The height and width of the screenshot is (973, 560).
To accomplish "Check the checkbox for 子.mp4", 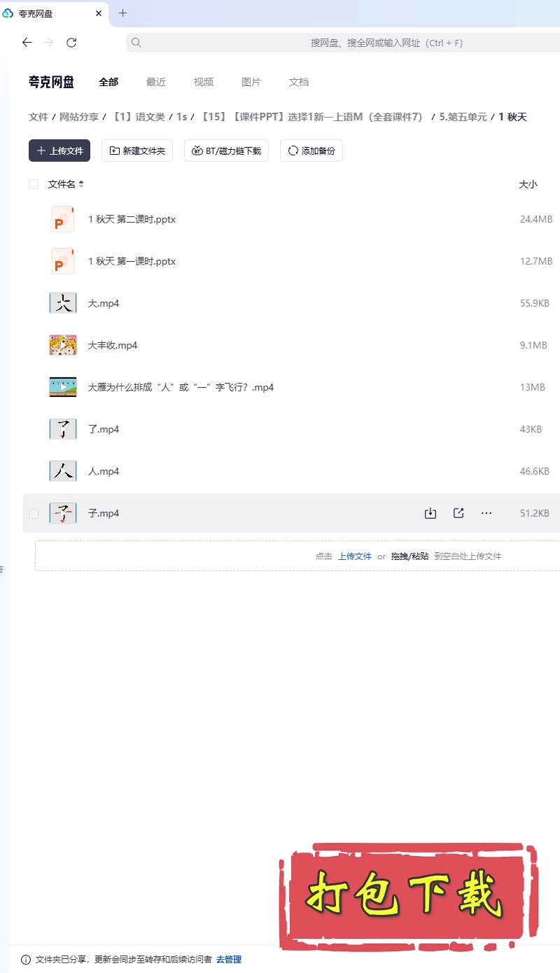I will tap(34, 513).
